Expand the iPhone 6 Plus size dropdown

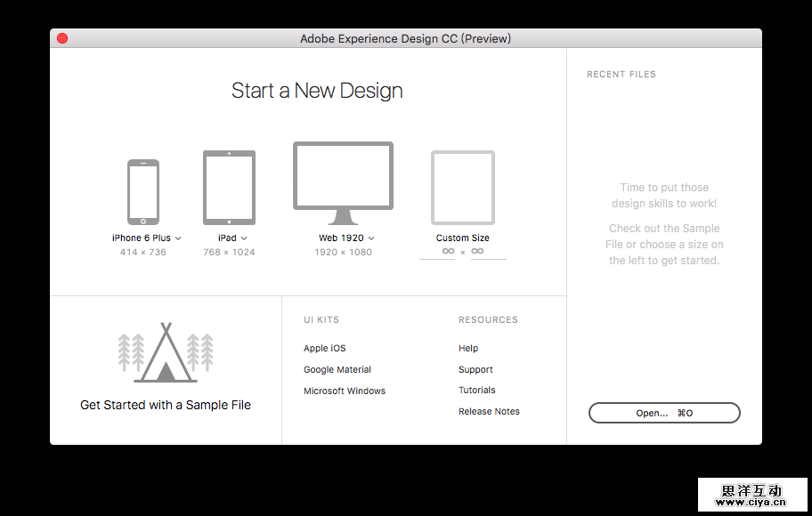[178, 238]
